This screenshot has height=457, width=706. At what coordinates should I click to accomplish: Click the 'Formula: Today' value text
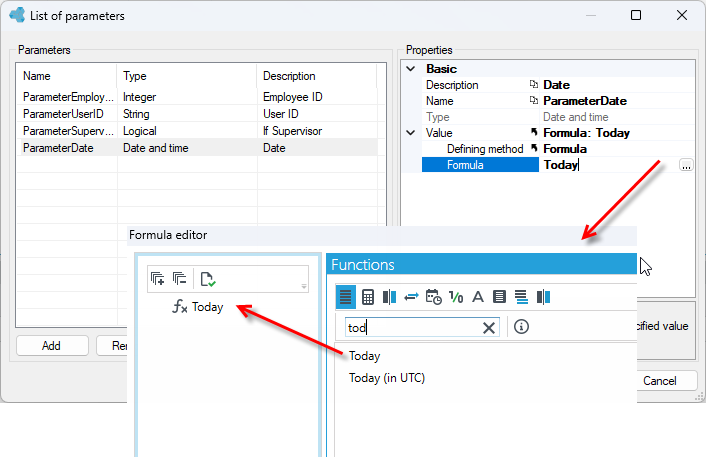[586, 133]
